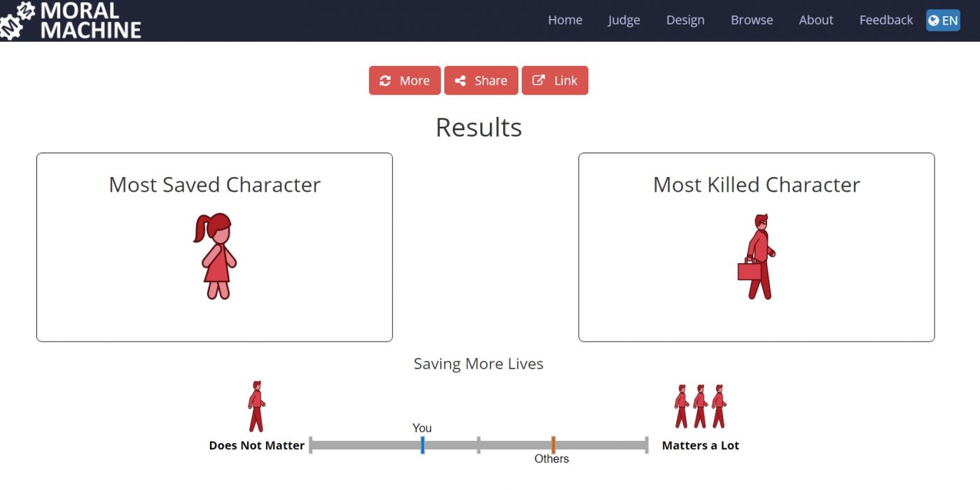Click the Feedback link

pos(886,20)
